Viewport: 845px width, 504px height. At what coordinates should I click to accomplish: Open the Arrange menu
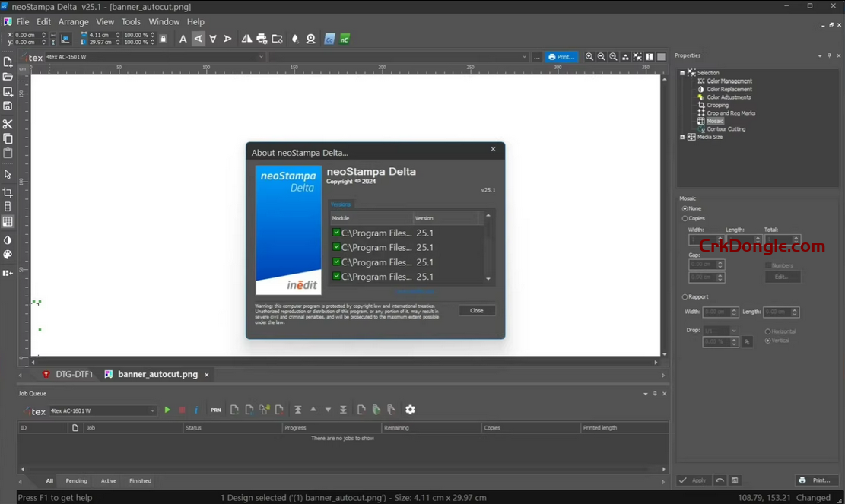(73, 22)
